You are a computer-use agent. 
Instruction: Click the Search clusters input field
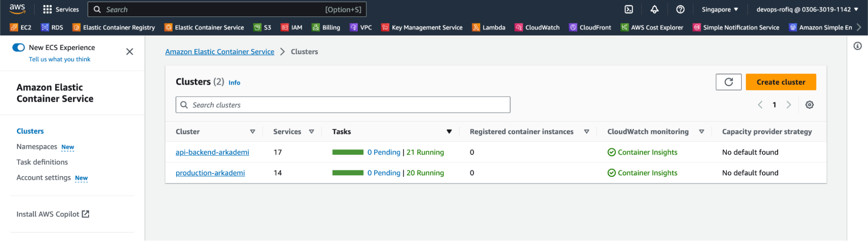pyautogui.click(x=343, y=105)
